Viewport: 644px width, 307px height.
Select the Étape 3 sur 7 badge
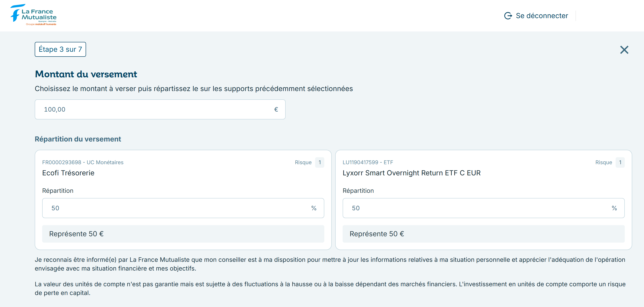(x=60, y=49)
